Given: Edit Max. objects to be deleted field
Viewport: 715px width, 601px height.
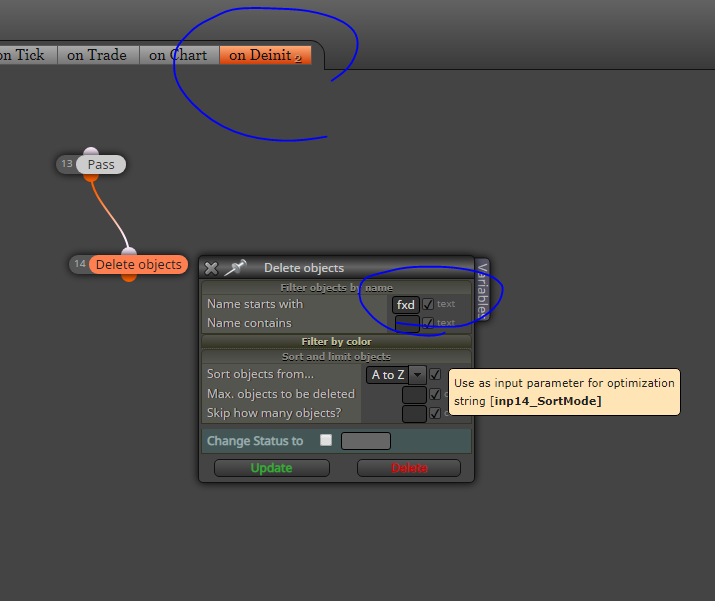Looking at the screenshot, I should 414,394.
